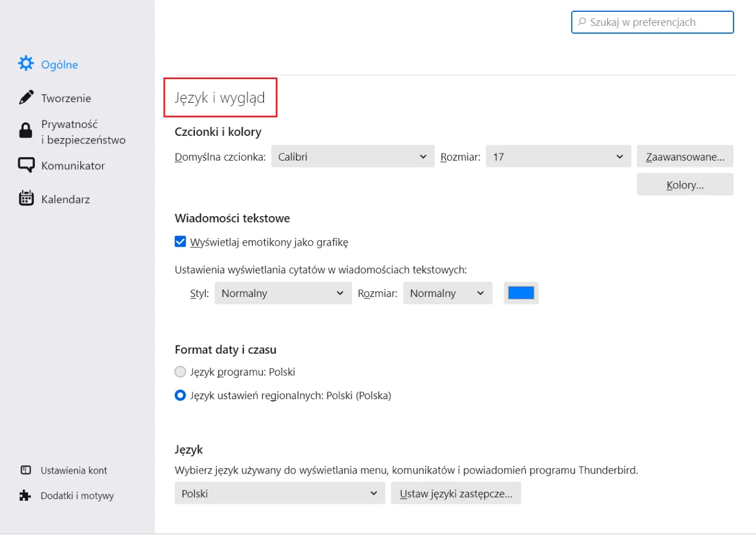The image size is (756, 535).
Task: Click the Język ustawień regionalnych radio button
Action: tap(180, 395)
